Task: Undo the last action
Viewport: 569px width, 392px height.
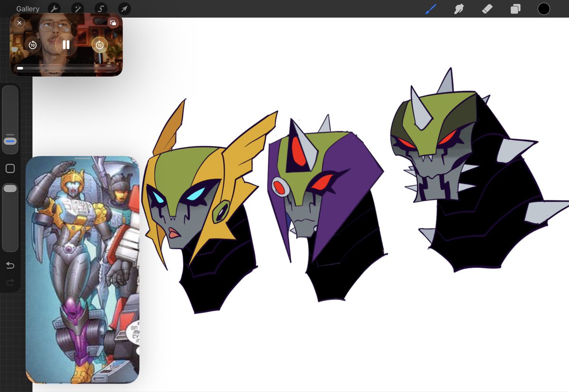Action: pos(10,265)
